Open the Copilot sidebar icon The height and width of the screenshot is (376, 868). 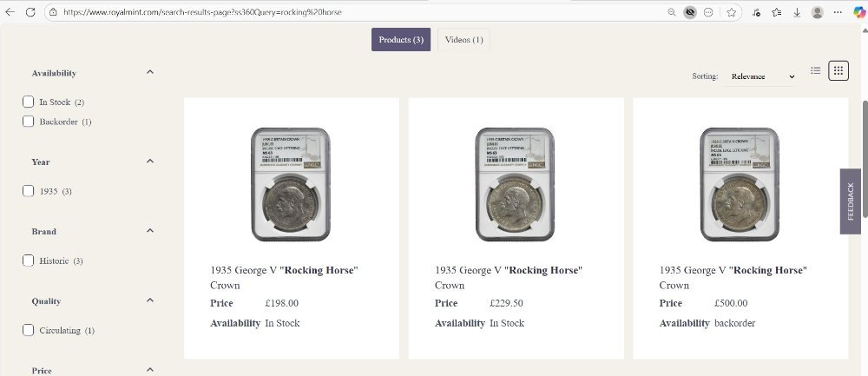855,12
